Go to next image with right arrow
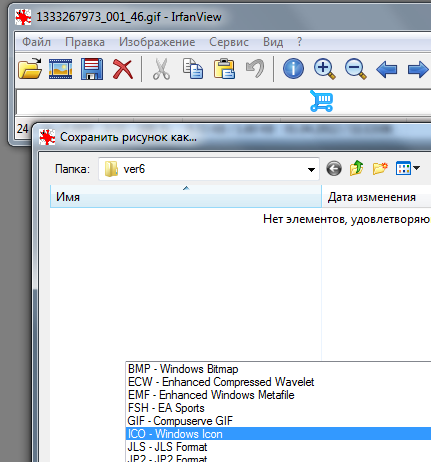Screen dimensions: 431x462 pyautogui.click(x=418, y=69)
